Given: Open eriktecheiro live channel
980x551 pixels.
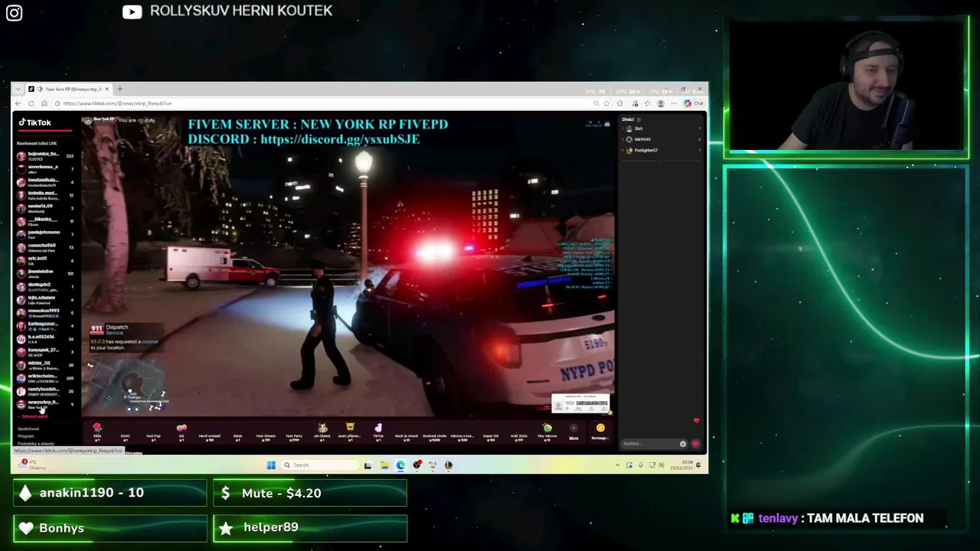Looking at the screenshot, I should pyautogui.click(x=44, y=377).
